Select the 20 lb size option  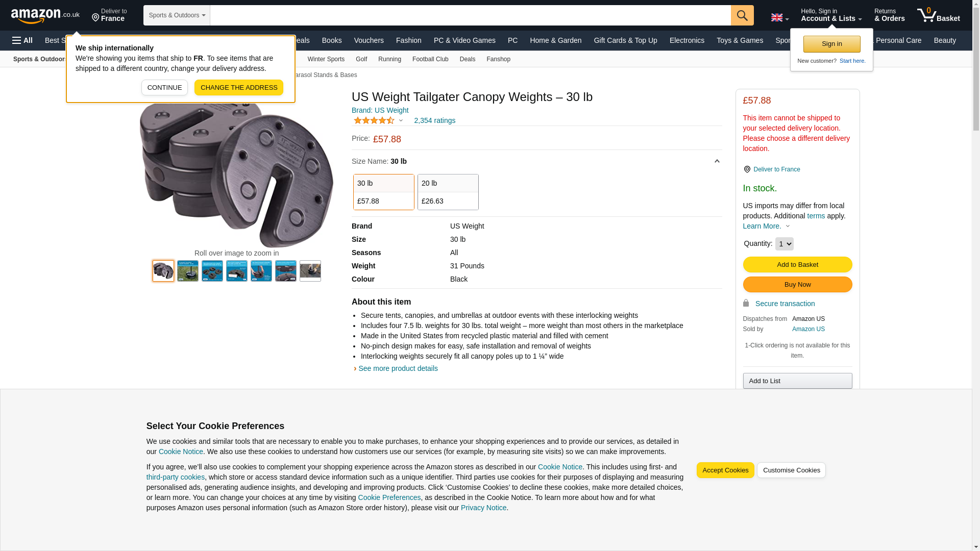coord(448,192)
